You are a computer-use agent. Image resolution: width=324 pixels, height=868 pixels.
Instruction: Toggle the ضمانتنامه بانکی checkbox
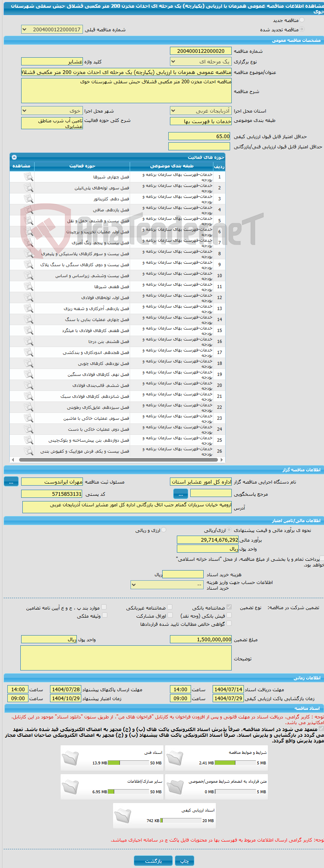pyautogui.click(x=229, y=607)
